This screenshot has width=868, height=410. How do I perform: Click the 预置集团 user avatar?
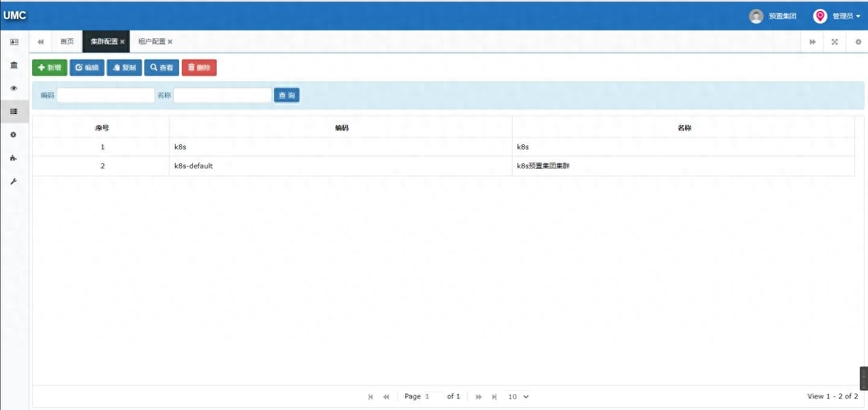pos(755,16)
